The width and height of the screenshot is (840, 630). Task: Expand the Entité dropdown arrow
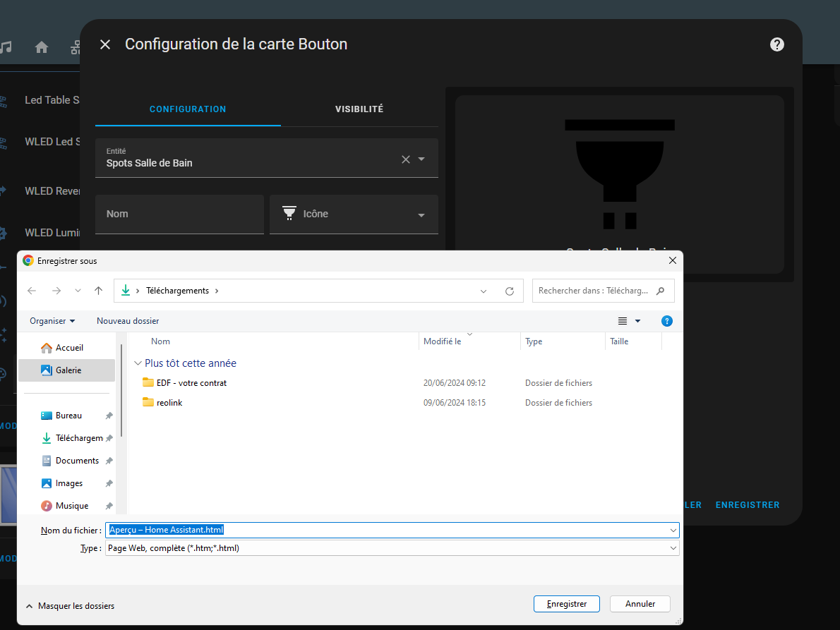pyautogui.click(x=421, y=159)
